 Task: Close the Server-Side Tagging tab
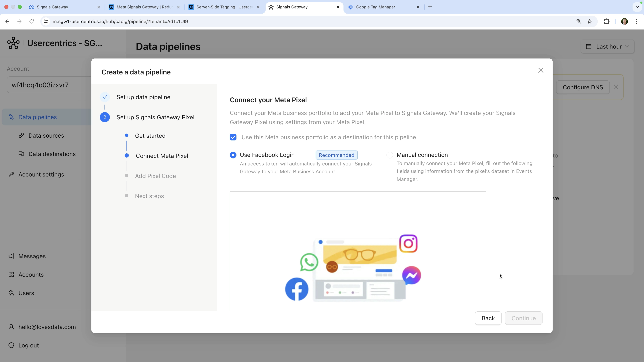click(258, 7)
